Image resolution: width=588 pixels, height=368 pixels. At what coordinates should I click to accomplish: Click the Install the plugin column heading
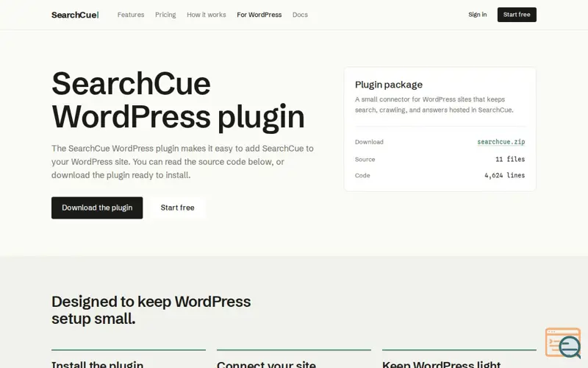[98, 364]
